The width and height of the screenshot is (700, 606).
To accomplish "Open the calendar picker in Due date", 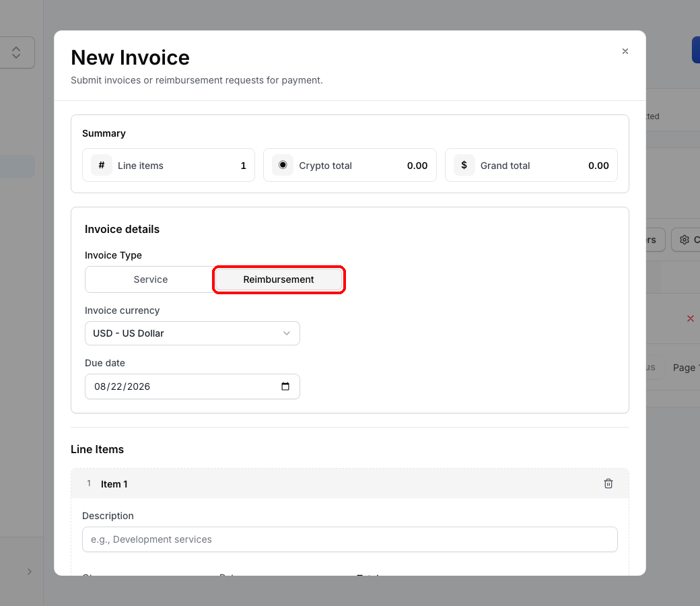I will point(285,386).
